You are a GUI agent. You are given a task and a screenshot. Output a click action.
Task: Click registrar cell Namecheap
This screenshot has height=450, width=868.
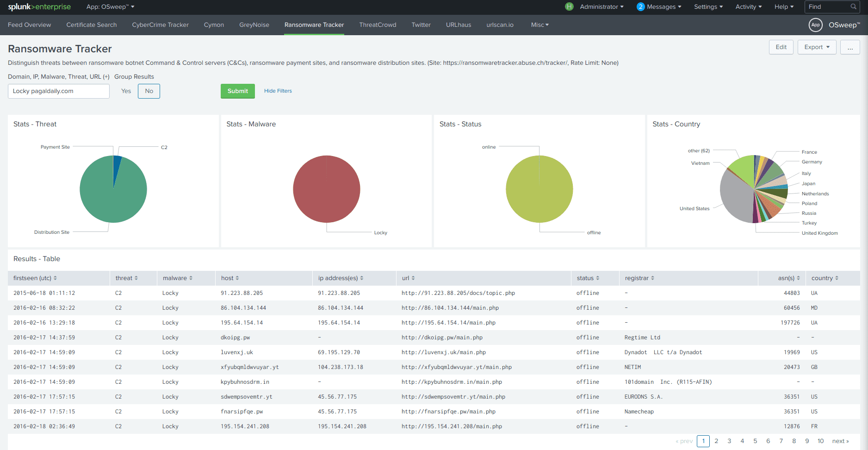tap(639, 412)
